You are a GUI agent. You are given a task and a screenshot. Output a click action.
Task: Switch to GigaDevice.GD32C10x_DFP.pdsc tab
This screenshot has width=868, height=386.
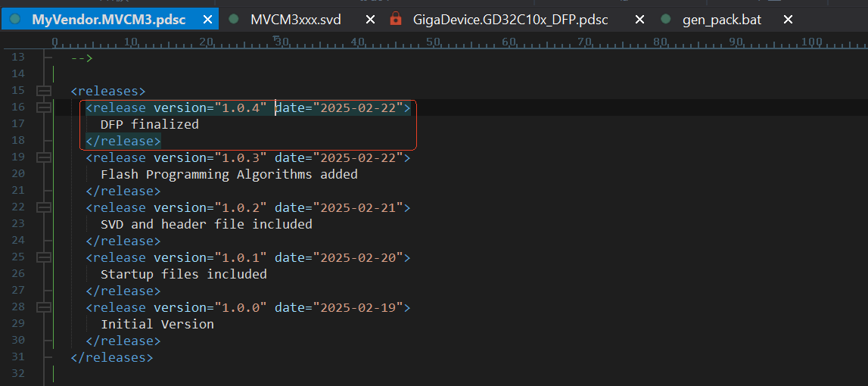click(x=510, y=19)
